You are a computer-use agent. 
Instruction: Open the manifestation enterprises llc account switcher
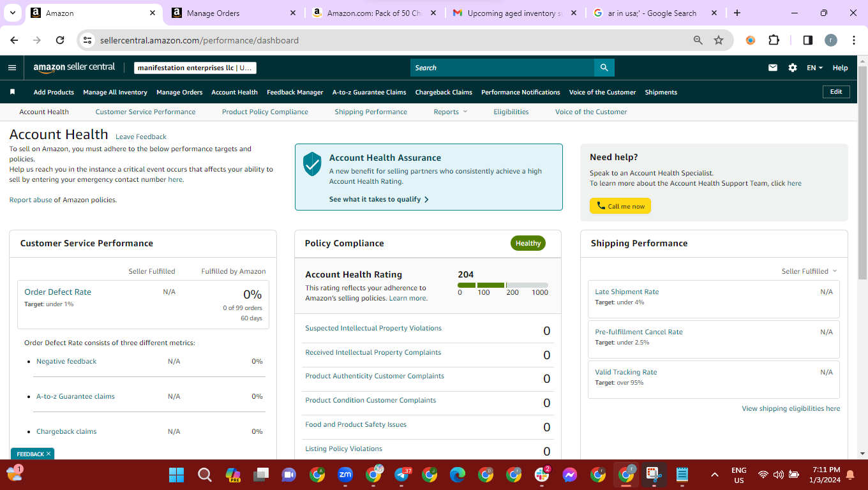click(x=195, y=68)
